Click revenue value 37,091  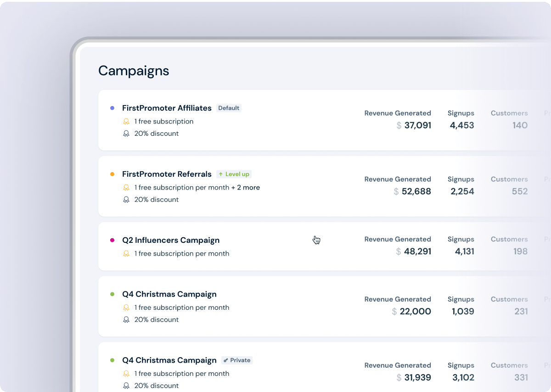pyautogui.click(x=417, y=125)
